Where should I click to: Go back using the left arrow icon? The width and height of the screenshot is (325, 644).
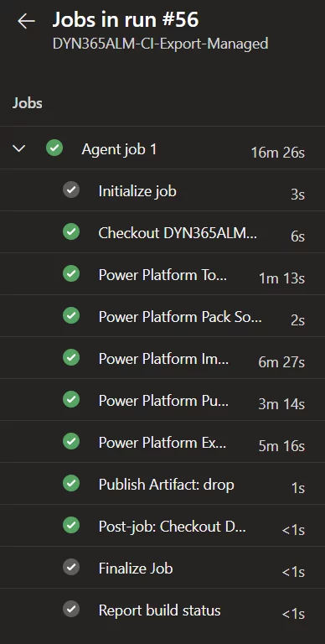(26, 21)
